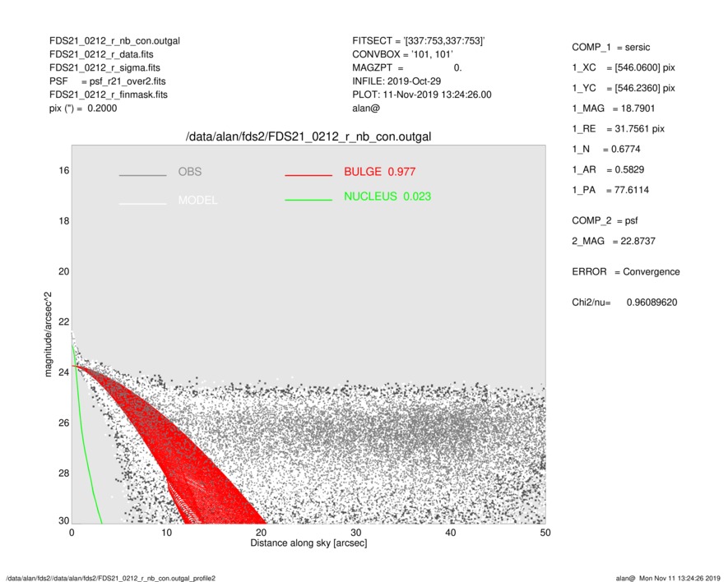Click the 'alan@' user text in header
728x582 pixels.
click(366, 109)
